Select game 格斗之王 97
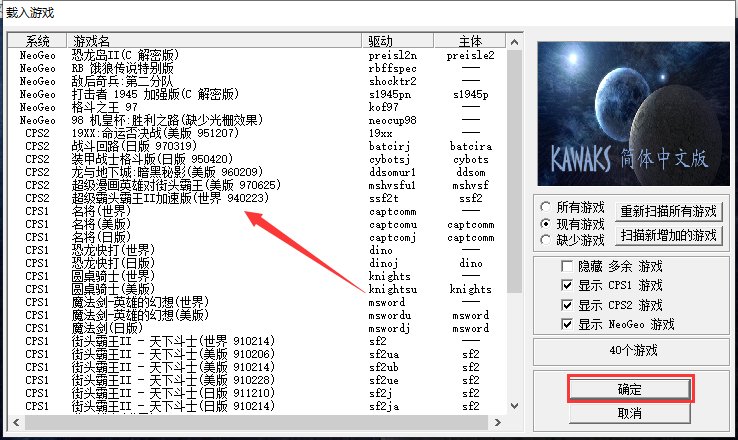Viewport: 738px width, 440px height. pos(104,107)
